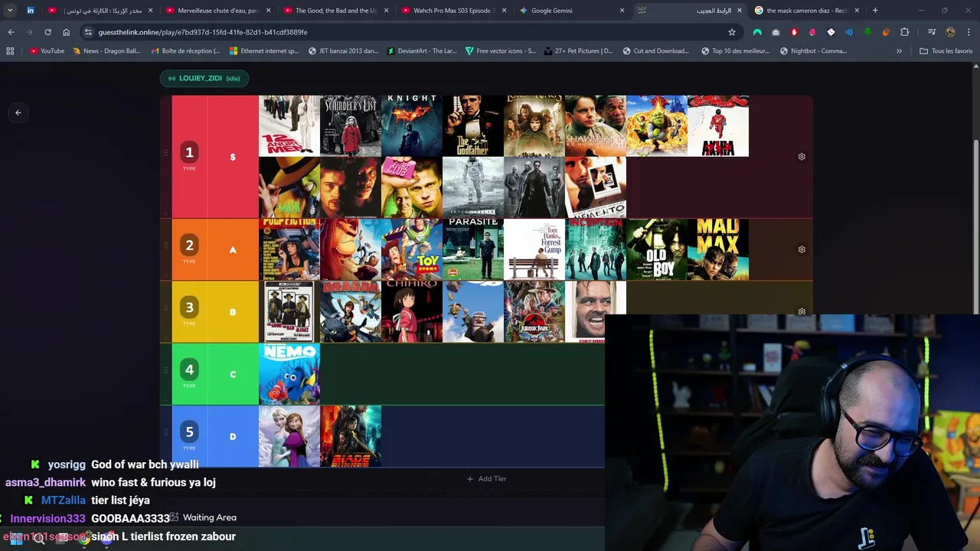Switch to the Merveilleuse chute d'eau tab
Viewport: 980px width, 551px height.
(218, 11)
